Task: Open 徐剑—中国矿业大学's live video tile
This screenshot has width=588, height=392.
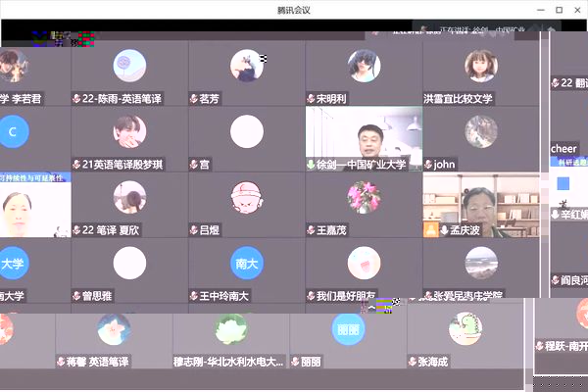Action: pyautogui.click(x=364, y=139)
